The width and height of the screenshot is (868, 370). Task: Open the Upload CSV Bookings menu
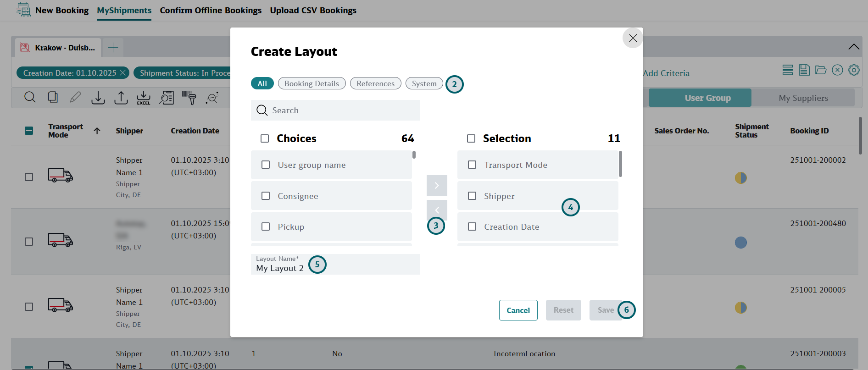click(313, 11)
